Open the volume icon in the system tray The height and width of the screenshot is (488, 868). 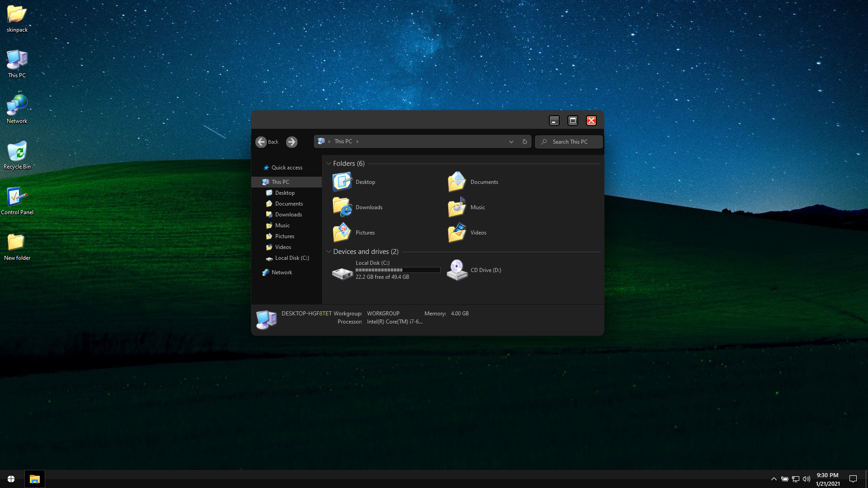point(806,479)
